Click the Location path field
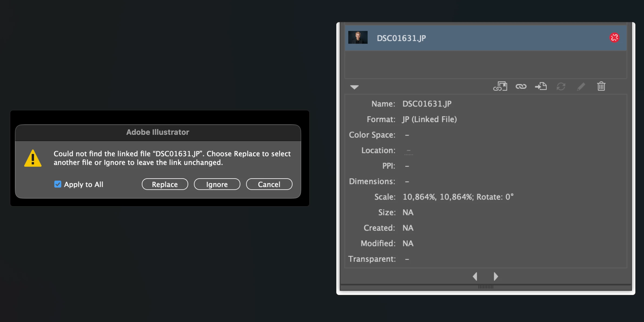 [x=409, y=151]
